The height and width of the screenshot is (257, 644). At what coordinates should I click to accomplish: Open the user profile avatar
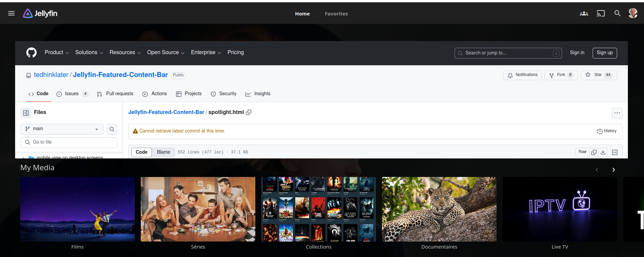633,13
